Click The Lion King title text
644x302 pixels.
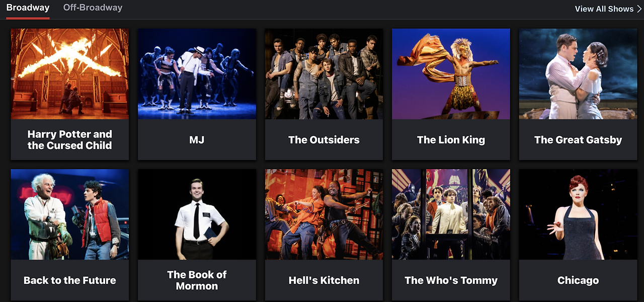click(451, 140)
